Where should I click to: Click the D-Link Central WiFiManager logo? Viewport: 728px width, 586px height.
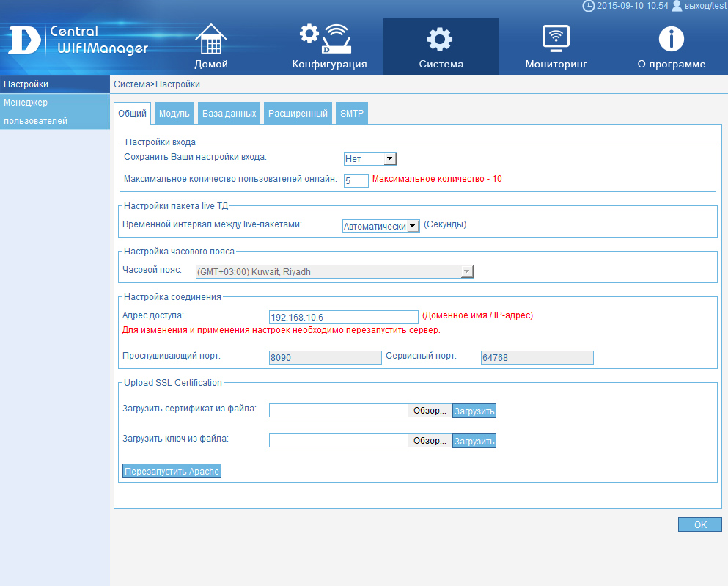point(78,41)
